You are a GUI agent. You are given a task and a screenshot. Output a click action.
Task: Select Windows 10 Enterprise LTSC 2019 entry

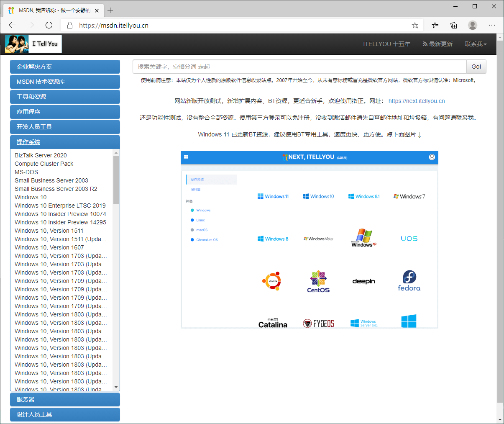click(x=60, y=206)
